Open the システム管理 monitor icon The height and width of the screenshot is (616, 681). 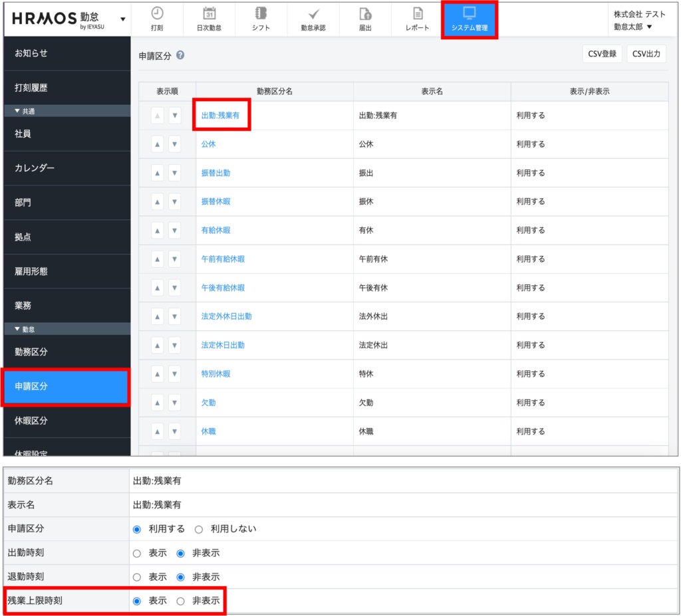pos(469,13)
